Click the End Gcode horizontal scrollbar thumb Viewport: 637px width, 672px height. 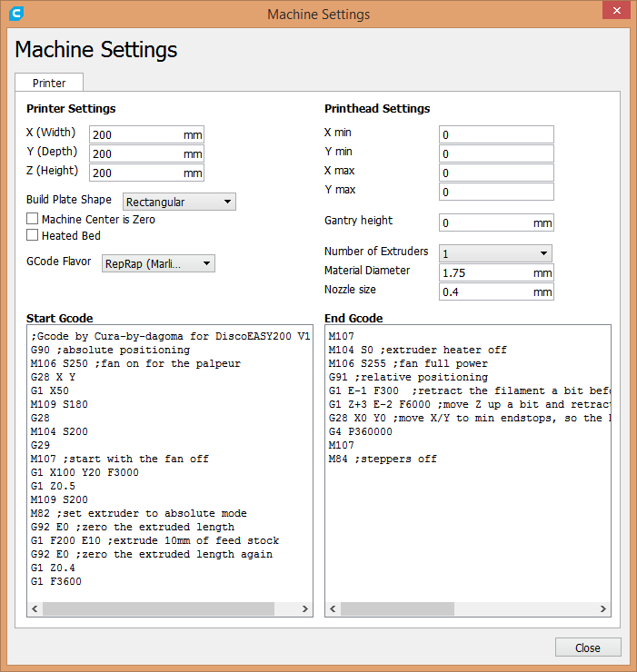tap(397, 608)
